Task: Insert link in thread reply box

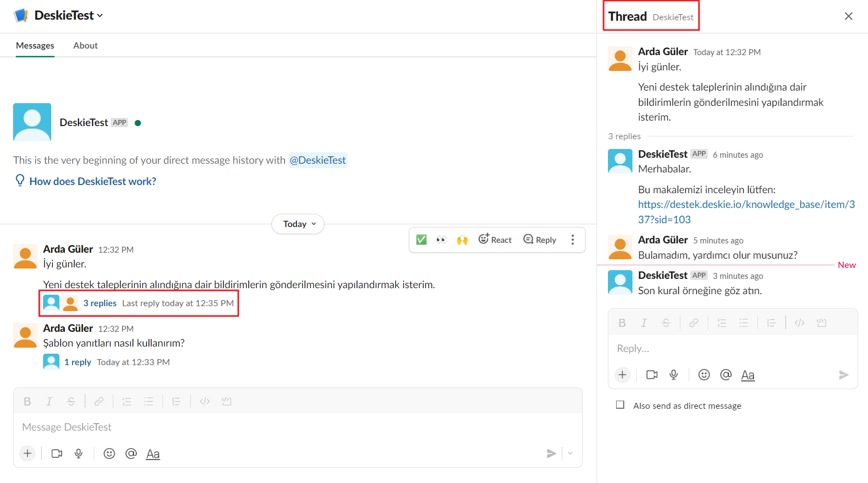Action: tap(694, 323)
